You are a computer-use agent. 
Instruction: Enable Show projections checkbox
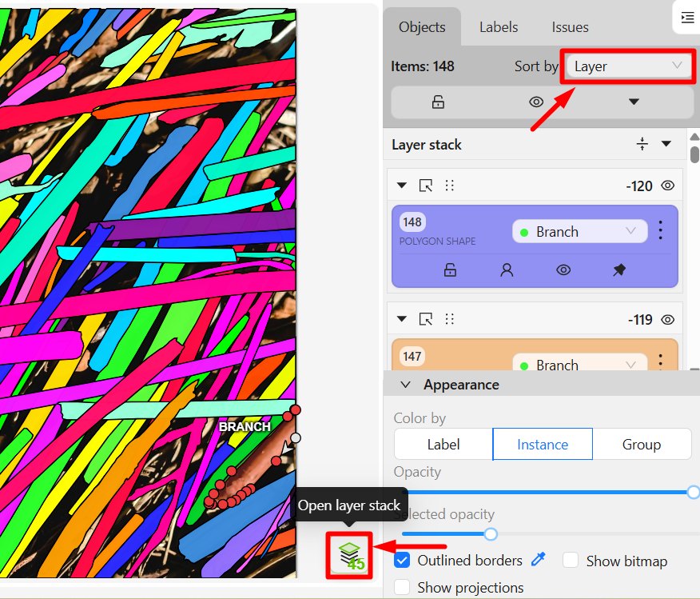(402, 587)
